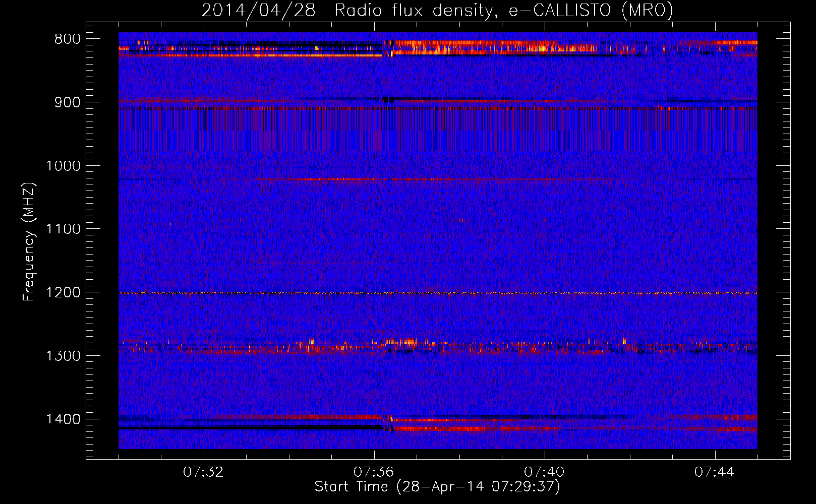Click the 1400 frequency axis label

tap(63, 419)
